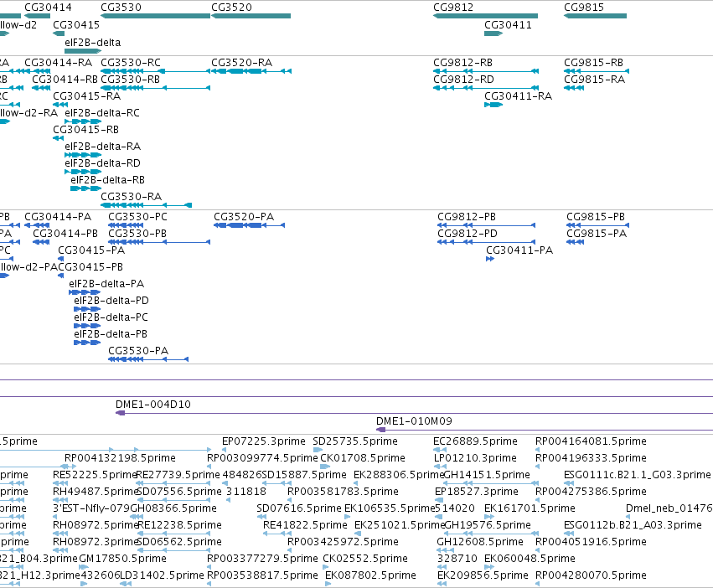Click EST EP18527.3prime

[477, 492]
